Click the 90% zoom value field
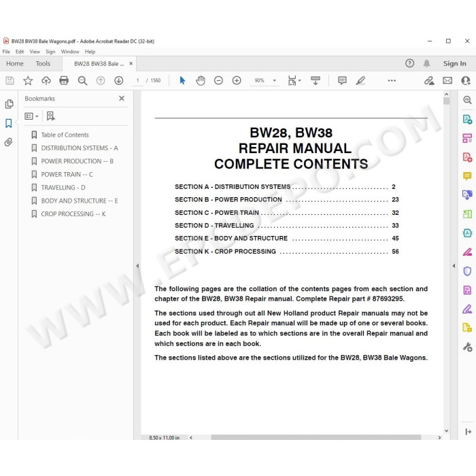The height and width of the screenshot is (476, 476). (x=260, y=80)
